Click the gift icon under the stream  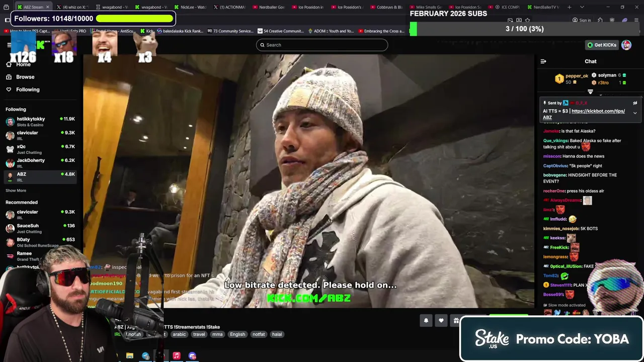[456, 321]
